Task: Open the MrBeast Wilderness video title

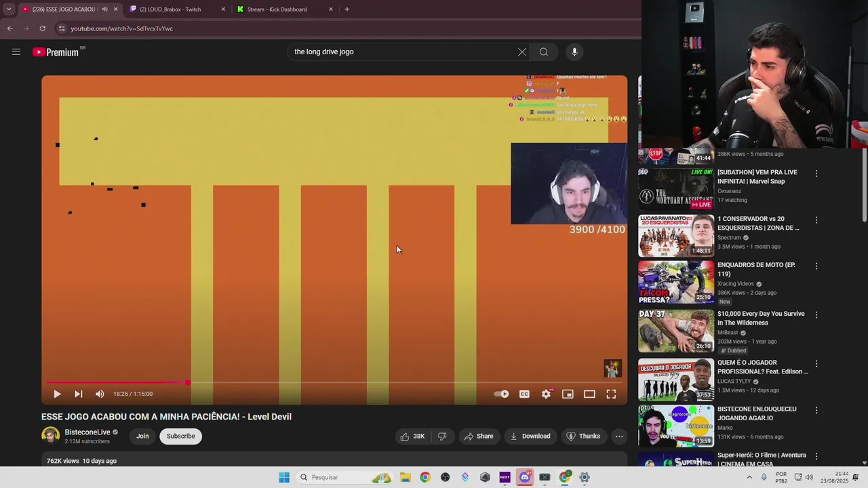Action: point(761,319)
